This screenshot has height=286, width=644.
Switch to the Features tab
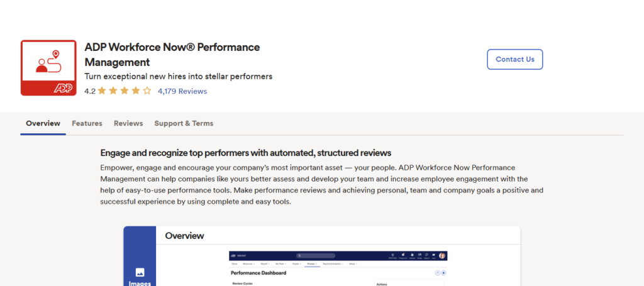87,123
